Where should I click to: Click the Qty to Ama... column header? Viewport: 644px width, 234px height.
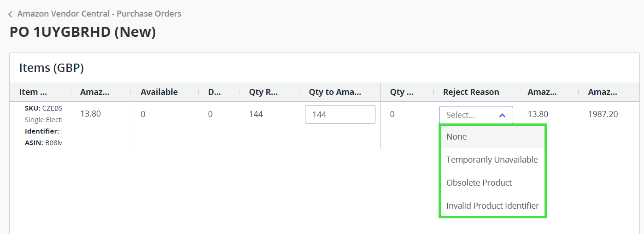(335, 92)
